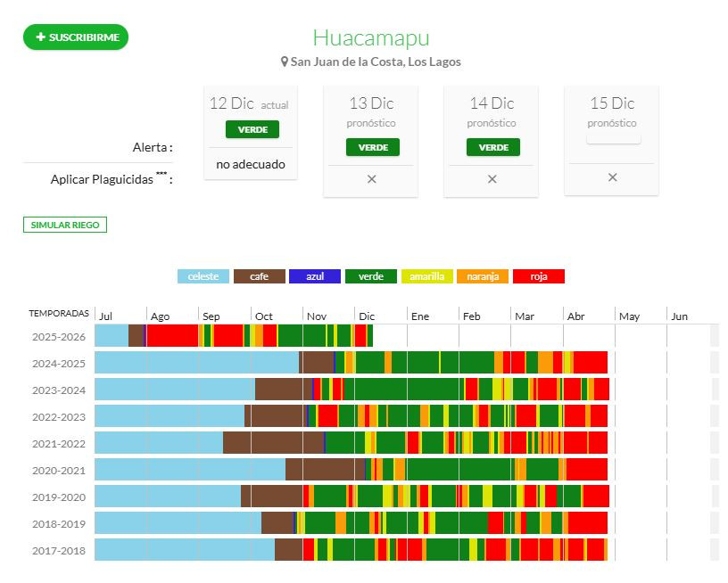Toggle the amarilla legend swatch
The image size is (728, 583).
pos(426,276)
